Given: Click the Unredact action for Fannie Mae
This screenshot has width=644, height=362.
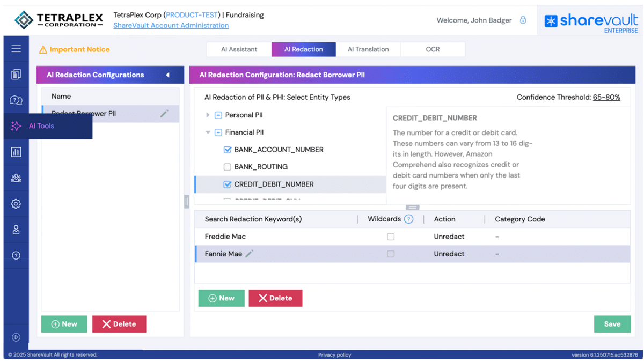Looking at the screenshot, I should click(x=449, y=254).
